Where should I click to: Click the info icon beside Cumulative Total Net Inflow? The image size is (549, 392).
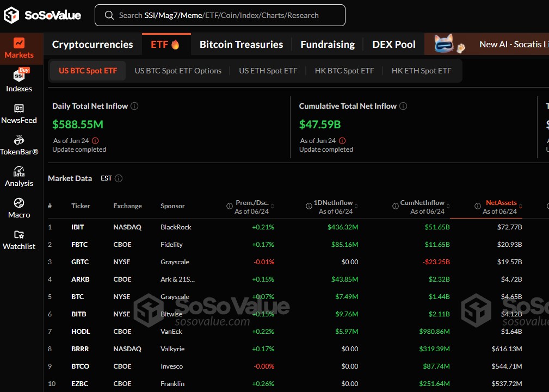click(x=403, y=106)
